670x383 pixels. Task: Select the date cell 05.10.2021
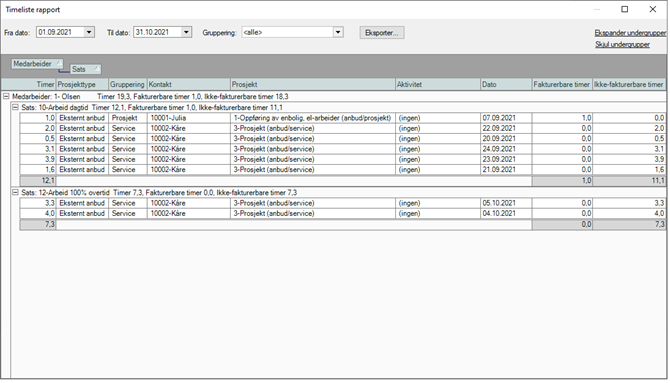506,203
